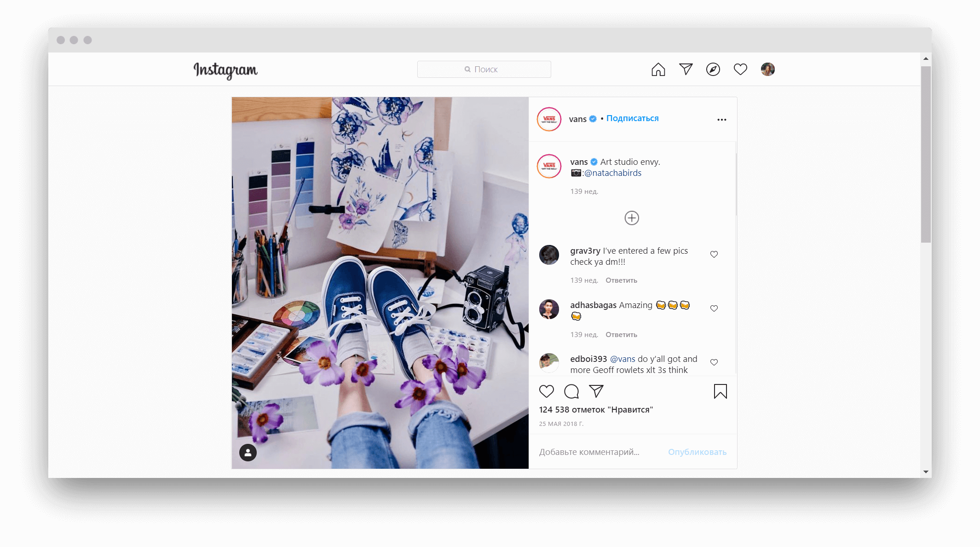The width and height of the screenshot is (980, 547).
Task: Open Activity heart icon in header
Action: 740,70
